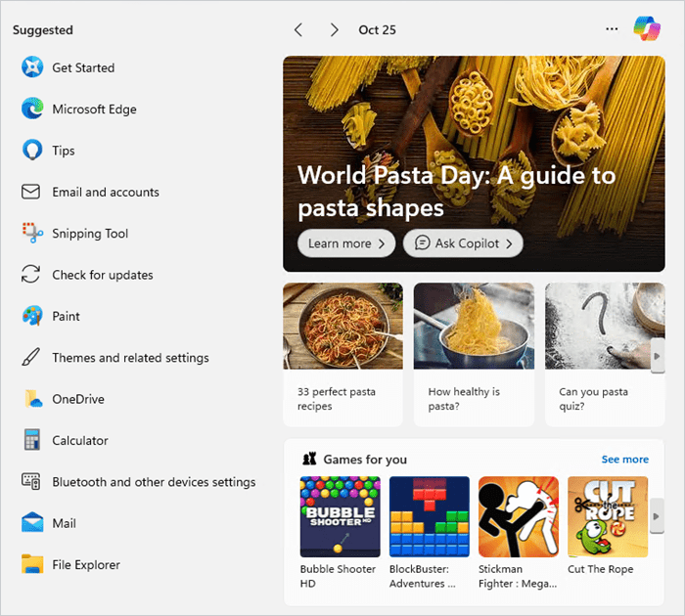
Task: Open the three-dots more options menu
Action: click(x=612, y=29)
